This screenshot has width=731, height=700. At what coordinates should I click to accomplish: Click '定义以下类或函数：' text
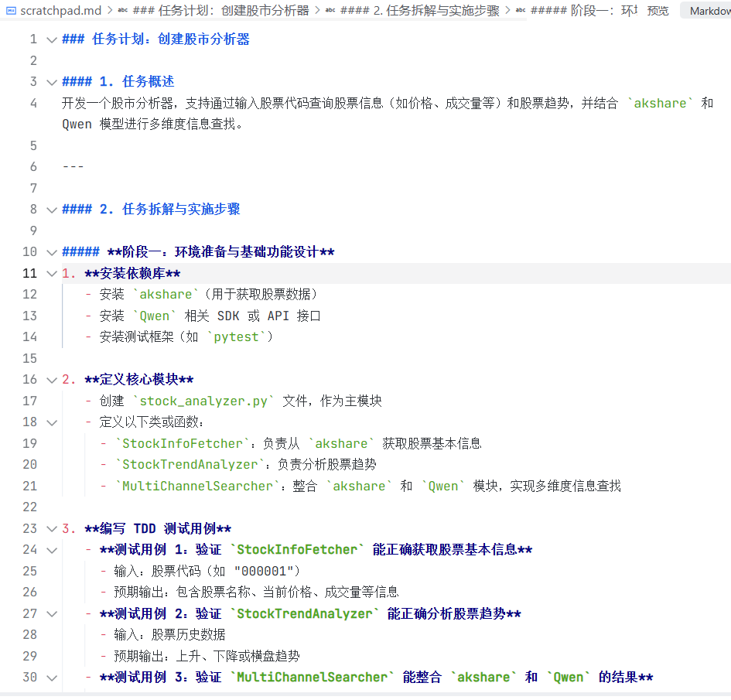tap(152, 422)
